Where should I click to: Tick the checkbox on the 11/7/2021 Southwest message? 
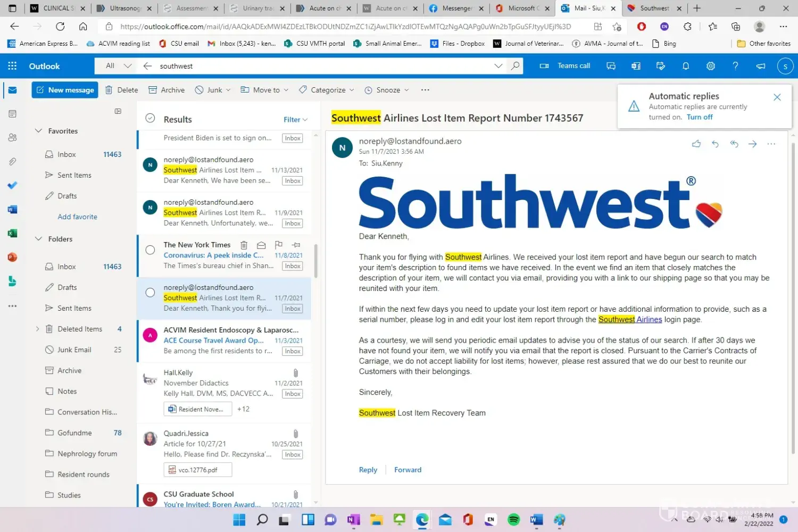[x=151, y=292]
